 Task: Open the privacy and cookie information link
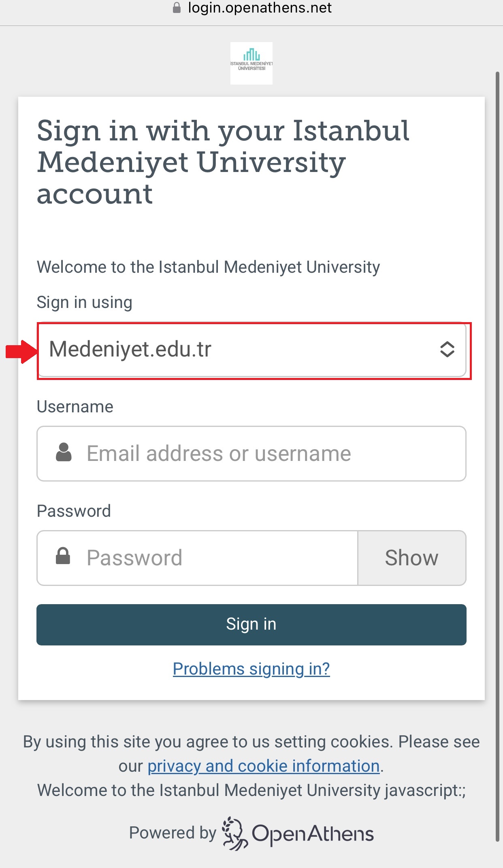pos(263,766)
